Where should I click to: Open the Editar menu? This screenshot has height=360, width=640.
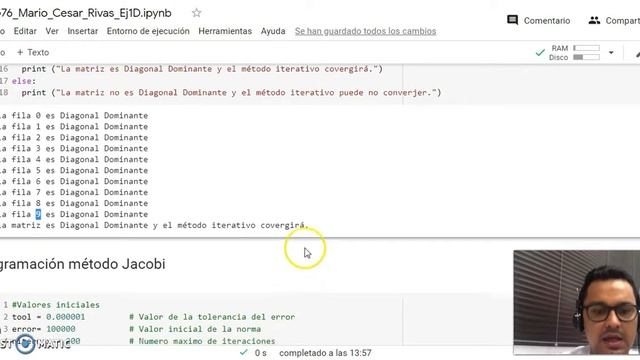[25, 31]
